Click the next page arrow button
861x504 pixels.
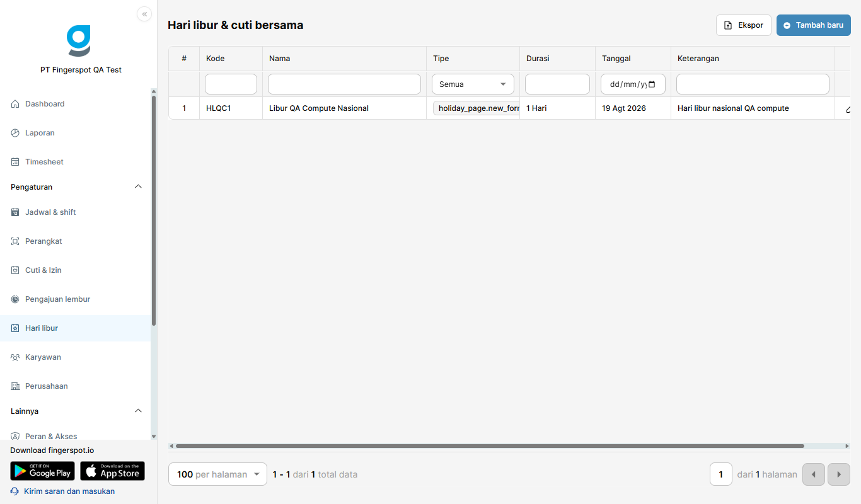coord(839,474)
